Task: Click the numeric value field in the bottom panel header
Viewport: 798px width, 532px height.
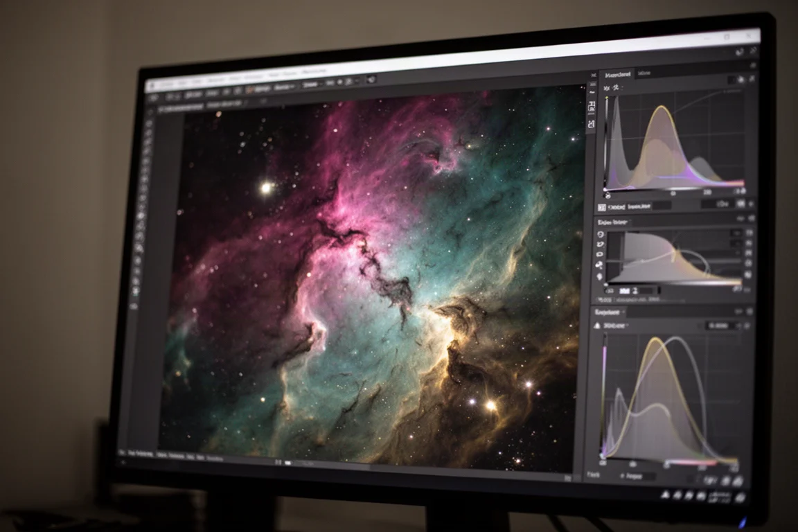Action: [x=720, y=326]
